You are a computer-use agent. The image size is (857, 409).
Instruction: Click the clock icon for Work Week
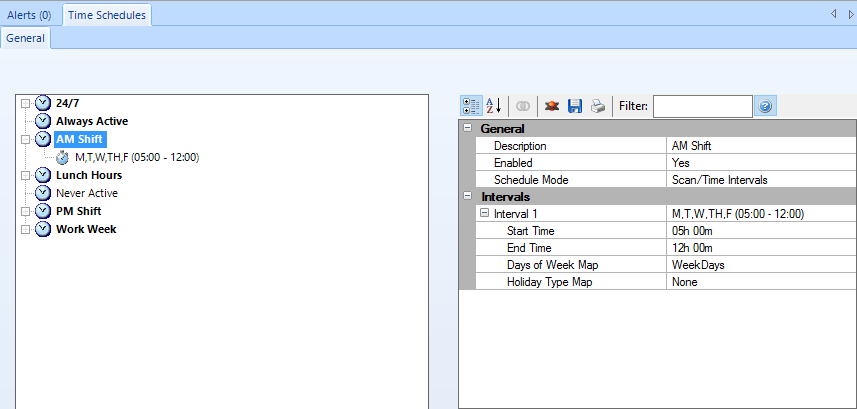pyautogui.click(x=43, y=229)
